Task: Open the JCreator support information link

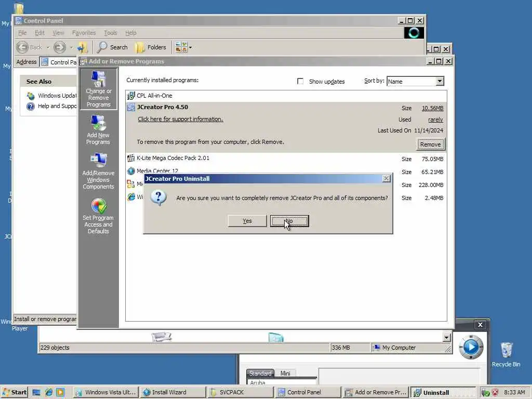Action: coord(180,119)
